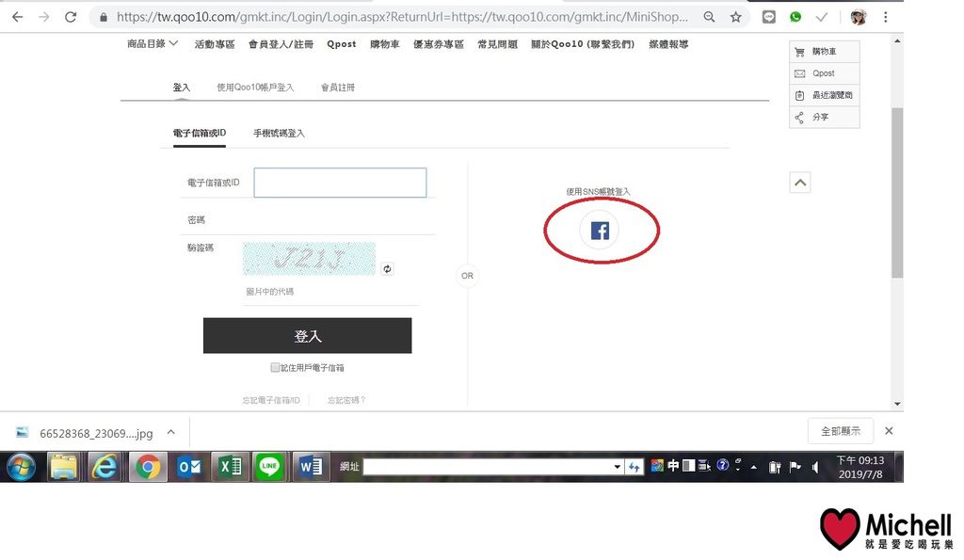Screen dimensions: 964x560
Task: Open the Chrome profile avatar
Action: tap(859, 17)
